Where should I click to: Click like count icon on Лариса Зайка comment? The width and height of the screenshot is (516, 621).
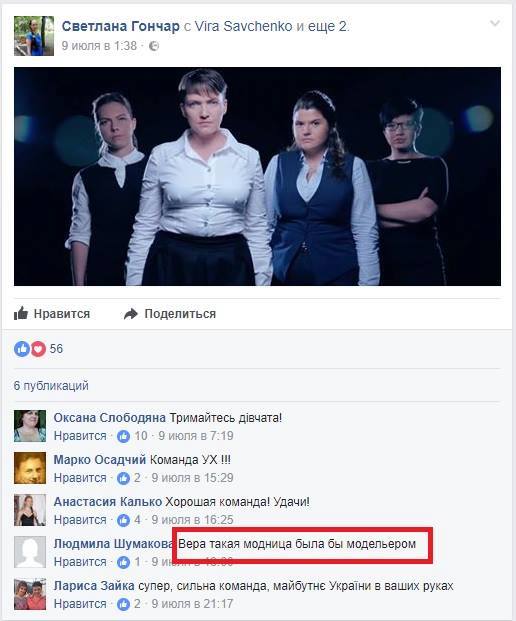[x=124, y=604]
